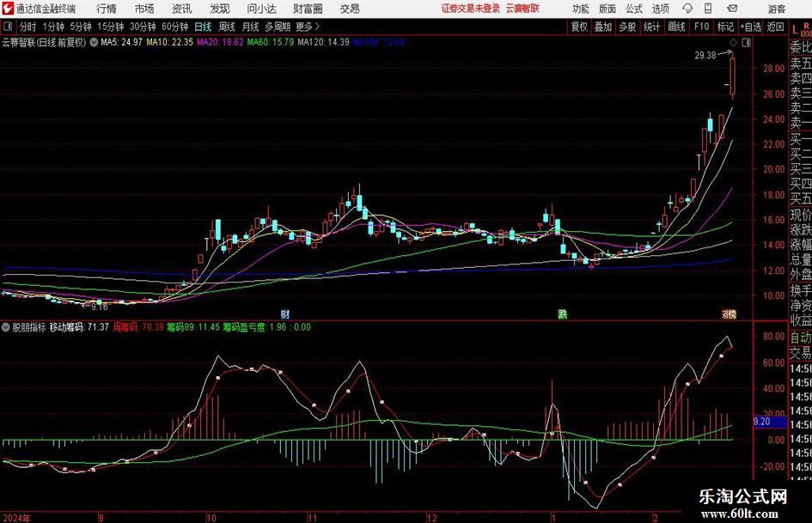Select the 月线 monthly period tab
Viewport: 812px width, 523px height.
pos(250,27)
